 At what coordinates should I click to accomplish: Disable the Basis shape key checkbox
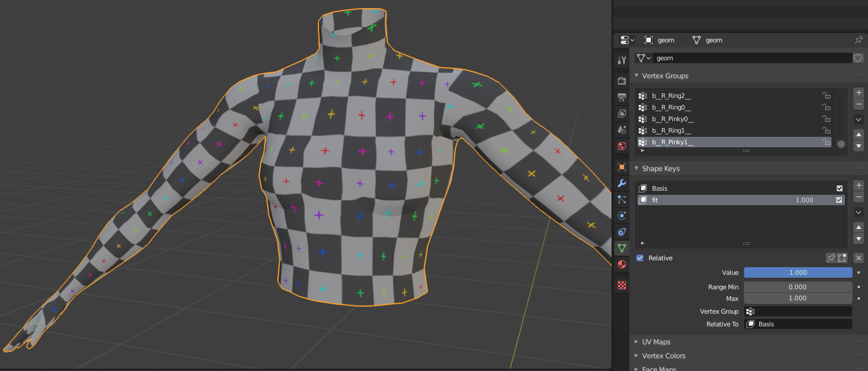point(839,188)
